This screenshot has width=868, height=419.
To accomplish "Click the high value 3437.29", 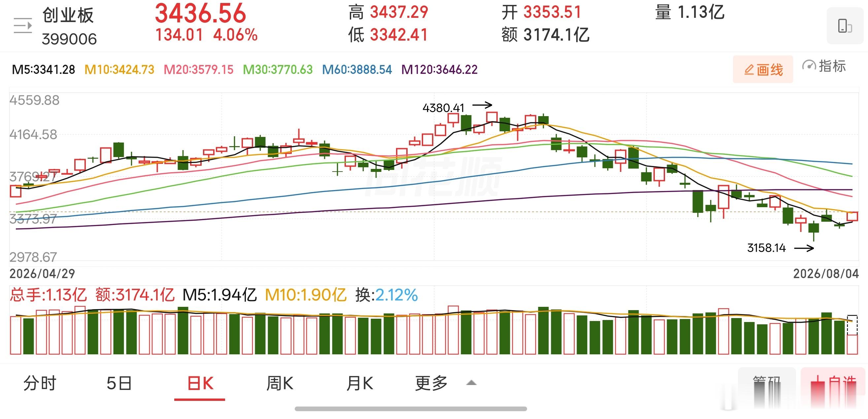I will click(399, 13).
